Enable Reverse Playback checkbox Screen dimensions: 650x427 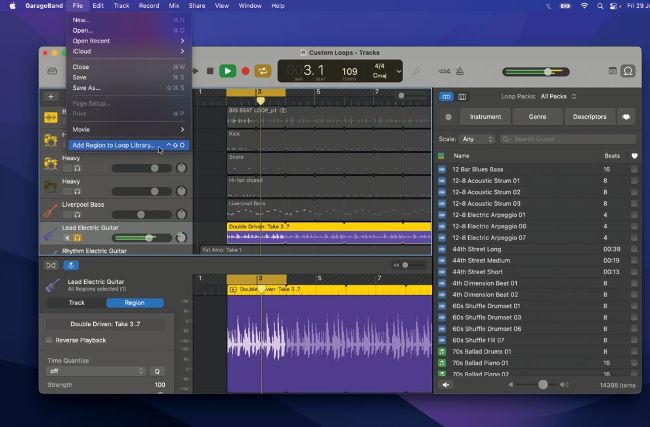pos(49,340)
